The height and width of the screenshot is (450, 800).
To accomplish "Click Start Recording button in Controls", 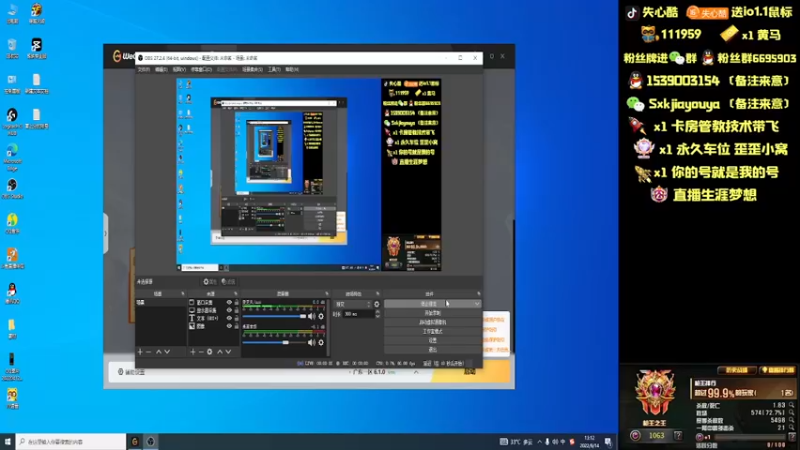I will point(433,313).
